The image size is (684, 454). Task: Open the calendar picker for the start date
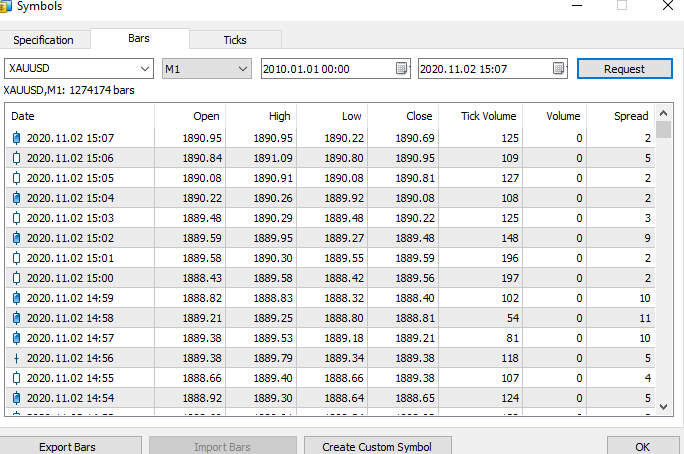point(401,68)
